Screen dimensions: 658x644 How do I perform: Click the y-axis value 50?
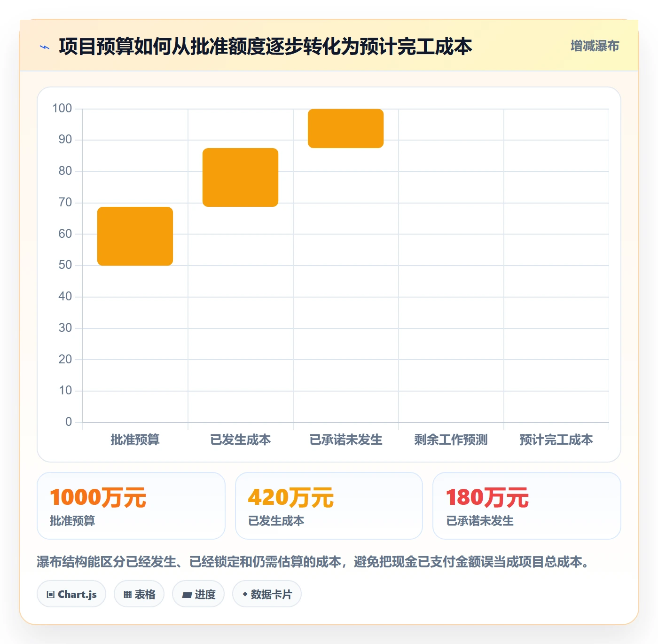click(65, 265)
